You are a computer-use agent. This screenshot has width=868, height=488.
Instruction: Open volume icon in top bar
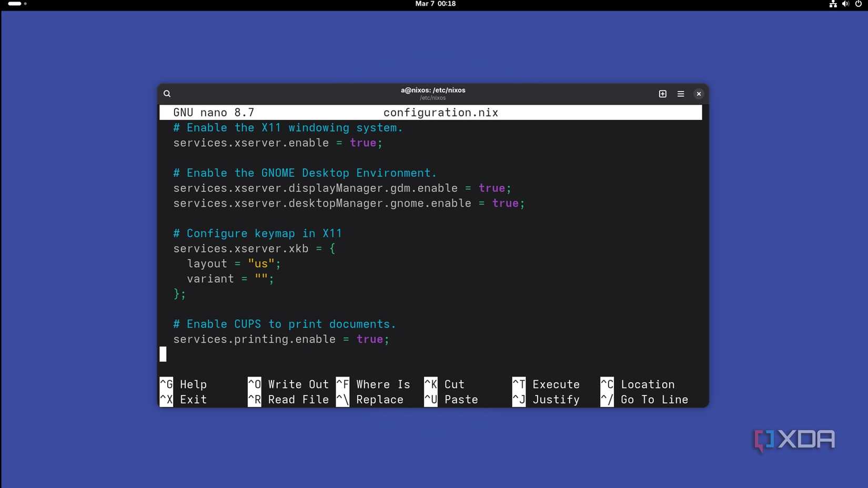[x=845, y=4]
